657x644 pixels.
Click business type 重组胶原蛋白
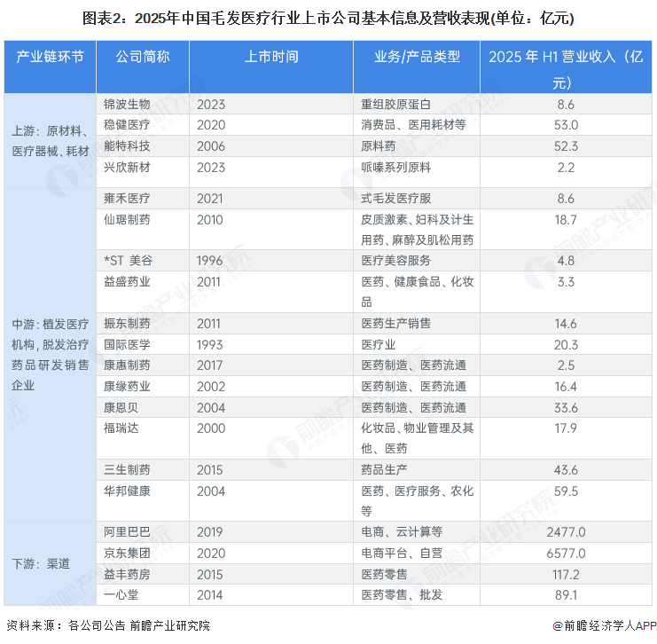click(396, 105)
